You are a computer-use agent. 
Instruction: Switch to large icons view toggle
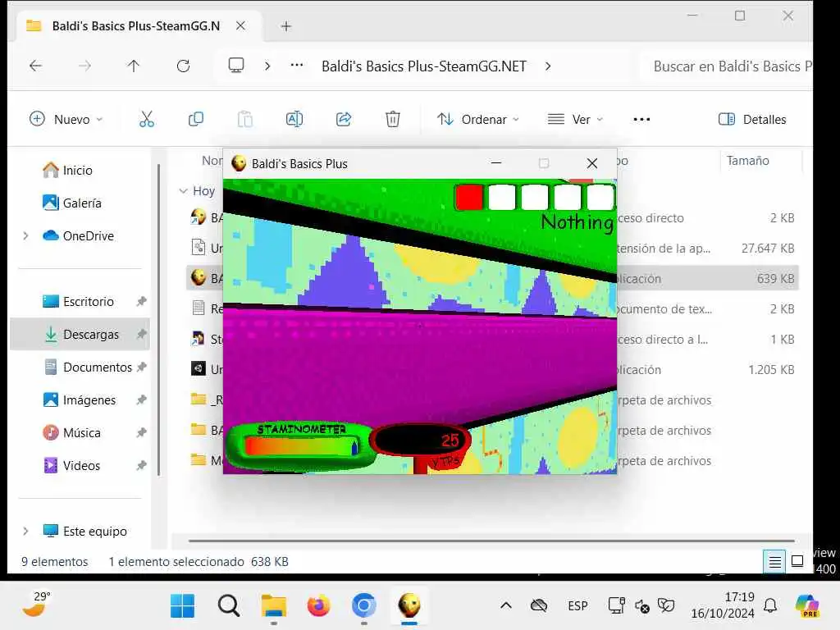pyautogui.click(x=797, y=561)
